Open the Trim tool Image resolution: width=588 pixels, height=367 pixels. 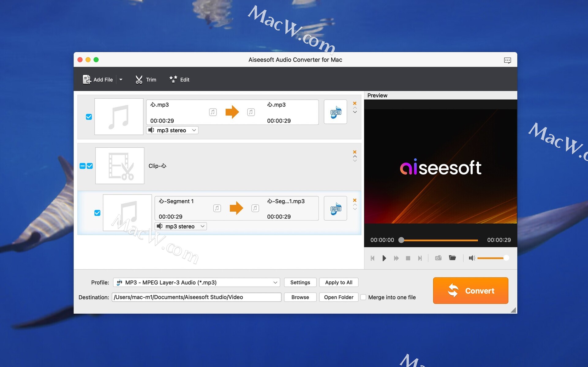146,80
